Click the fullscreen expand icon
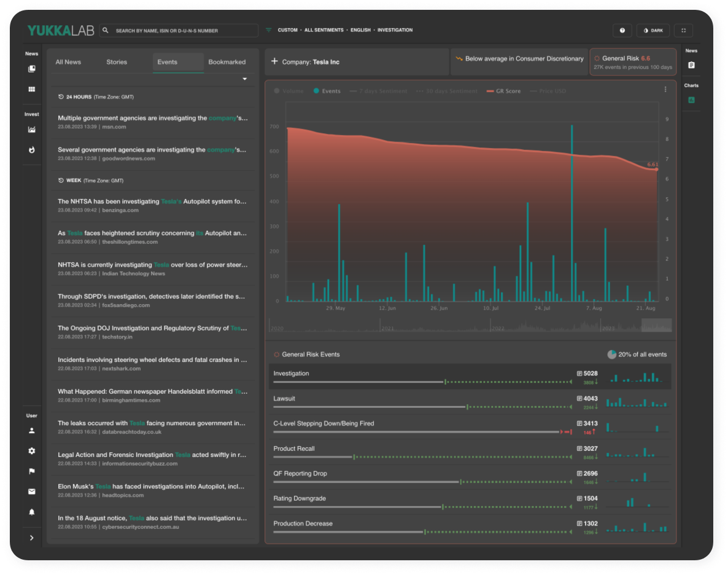This screenshot has height=575, width=728. click(683, 30)
